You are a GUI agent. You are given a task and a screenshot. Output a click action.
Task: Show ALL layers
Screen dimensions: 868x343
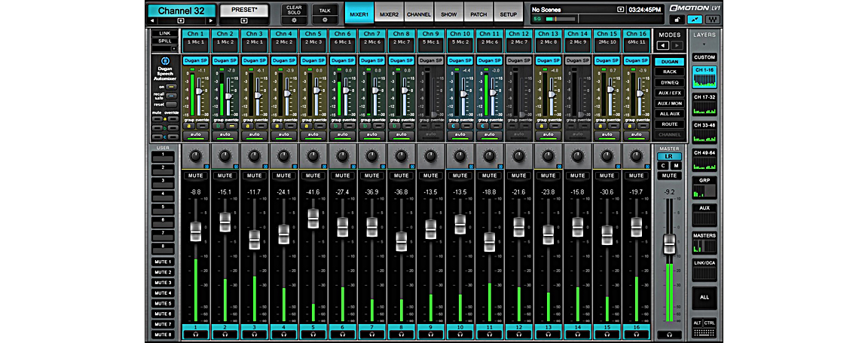click(x=704, y=297)
